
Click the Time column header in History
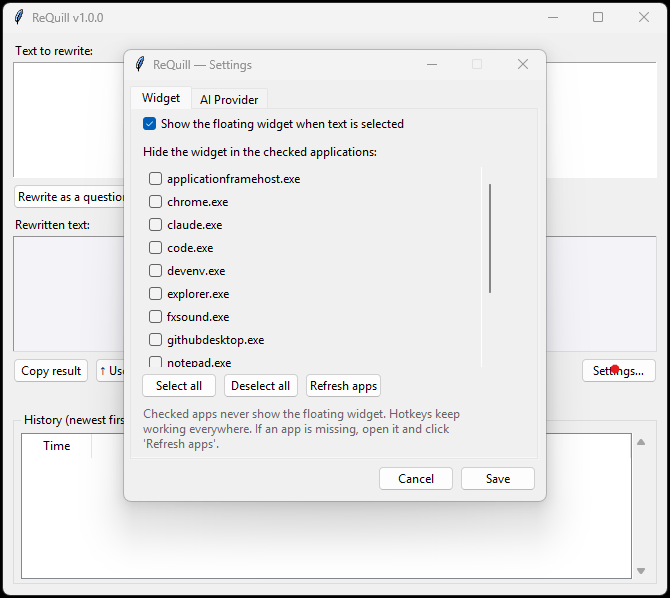coord(56,446)
